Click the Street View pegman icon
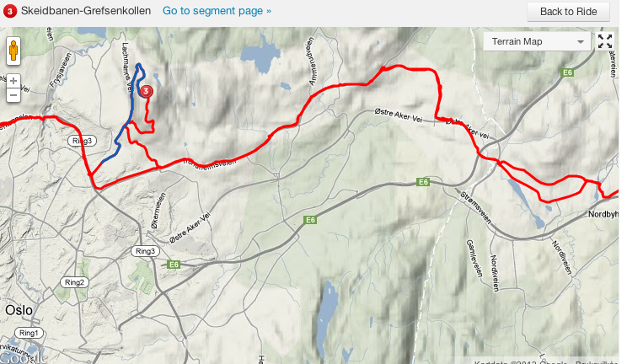The height and width of the screenshot is (364, 627). 13,51
